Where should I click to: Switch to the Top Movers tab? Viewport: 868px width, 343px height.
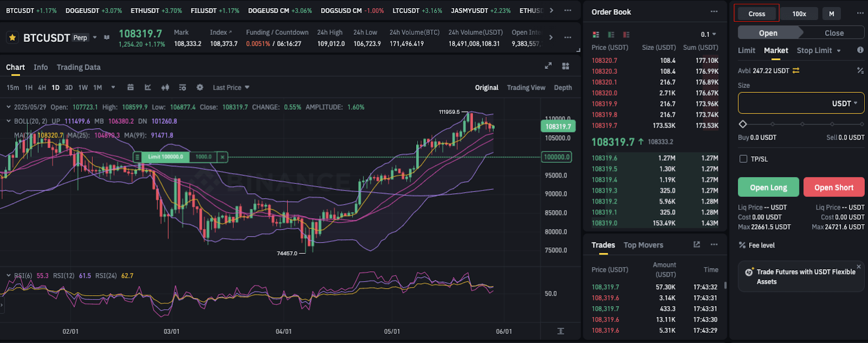click(643, 245)
